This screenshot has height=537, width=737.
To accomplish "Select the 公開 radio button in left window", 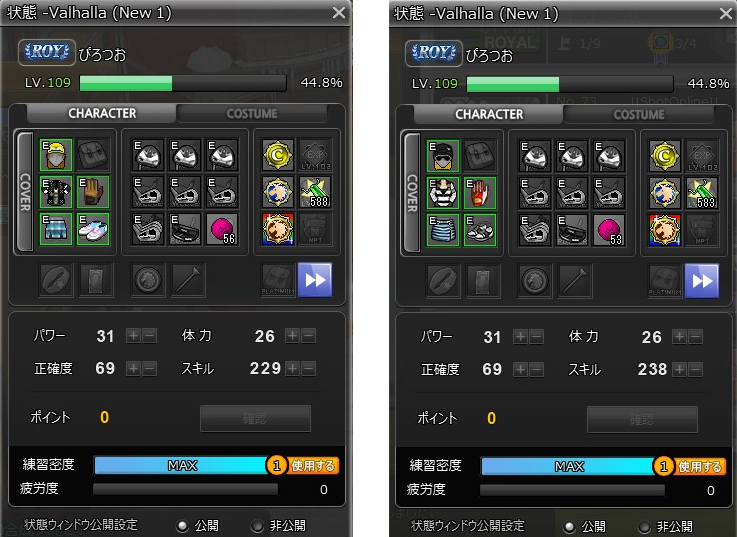I will (181, 526).
